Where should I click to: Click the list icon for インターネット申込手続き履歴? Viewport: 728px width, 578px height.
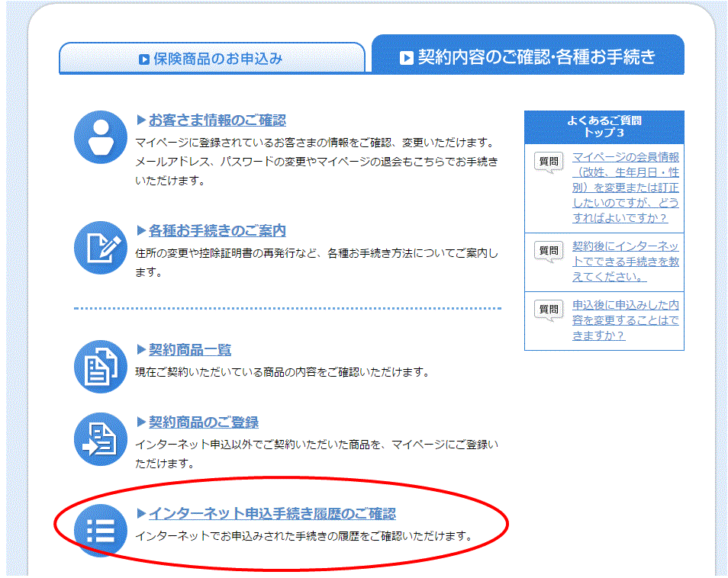coord(101,531)
